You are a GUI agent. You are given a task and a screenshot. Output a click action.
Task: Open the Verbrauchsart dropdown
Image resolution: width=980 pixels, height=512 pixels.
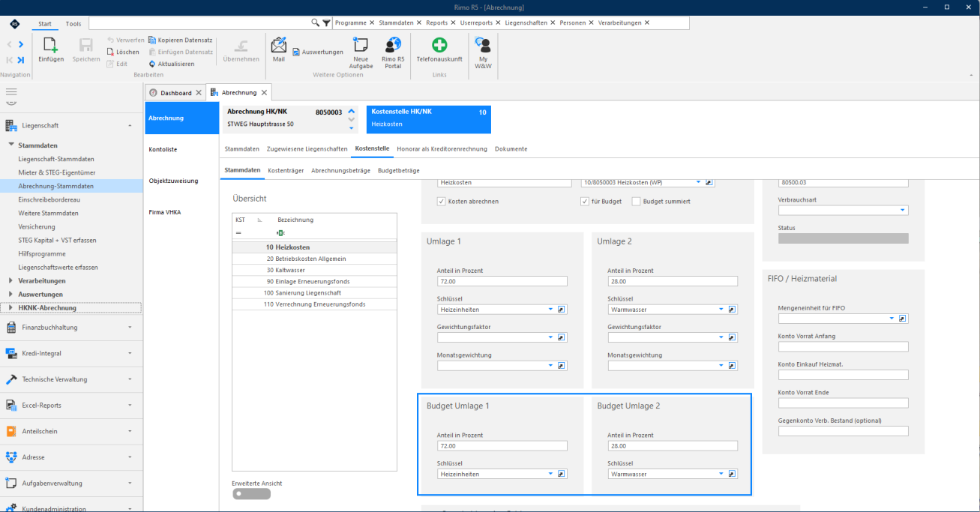[x=903, y=211]
